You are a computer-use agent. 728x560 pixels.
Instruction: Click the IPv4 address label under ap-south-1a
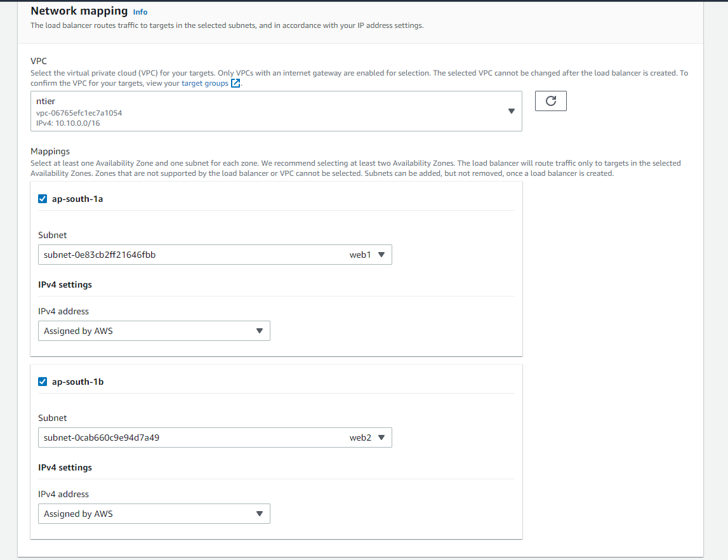click(63, 311)
